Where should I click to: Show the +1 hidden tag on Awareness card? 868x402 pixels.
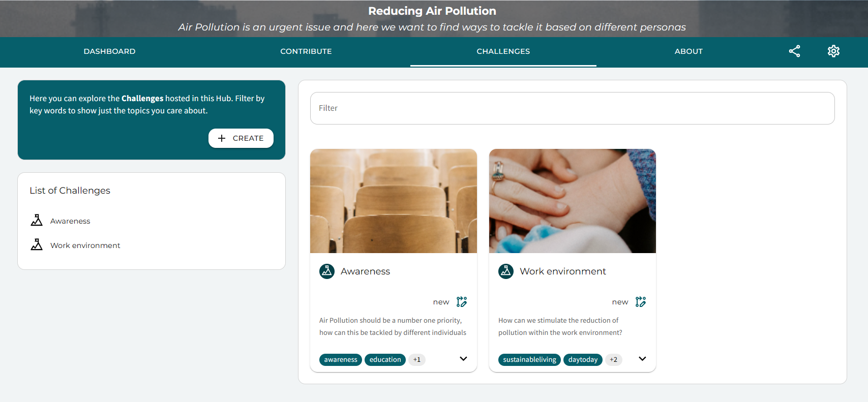[417, 360]
